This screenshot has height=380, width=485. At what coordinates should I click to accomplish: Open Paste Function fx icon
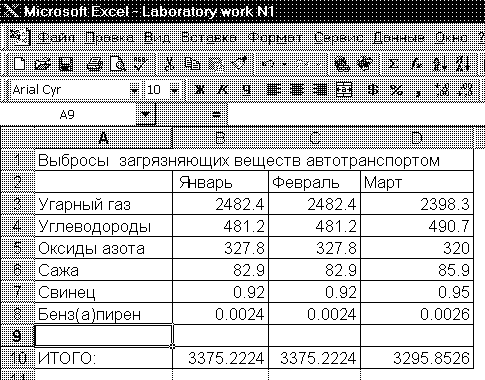(x=416, y=63)
